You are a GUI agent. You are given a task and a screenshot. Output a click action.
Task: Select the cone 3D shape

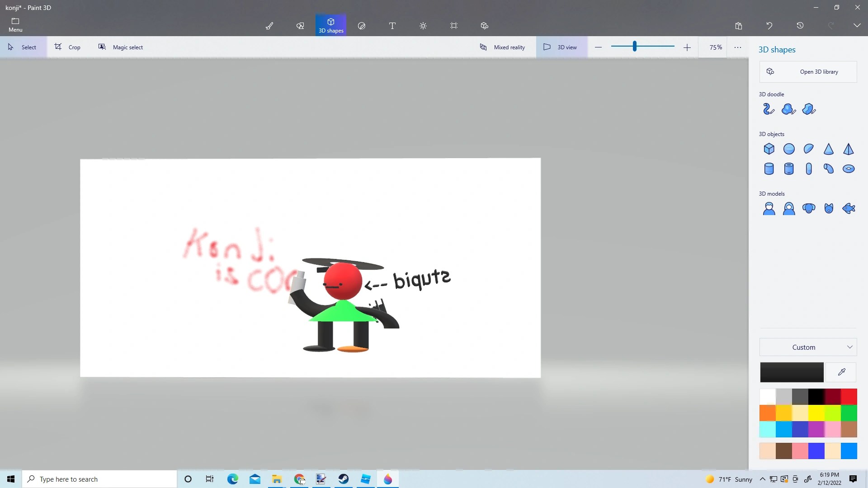829,149
